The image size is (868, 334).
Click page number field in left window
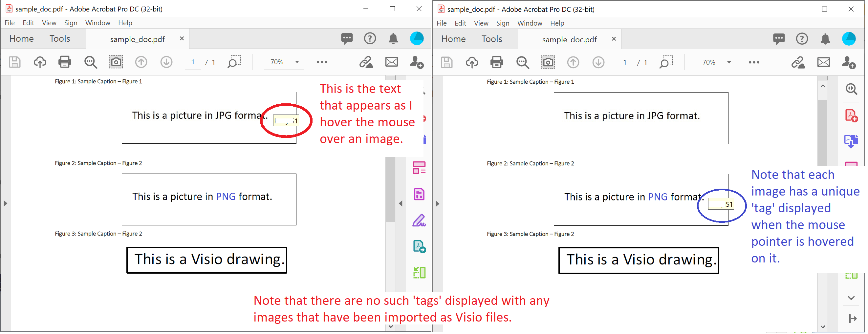pyautogui.click(x=193, y=62)
